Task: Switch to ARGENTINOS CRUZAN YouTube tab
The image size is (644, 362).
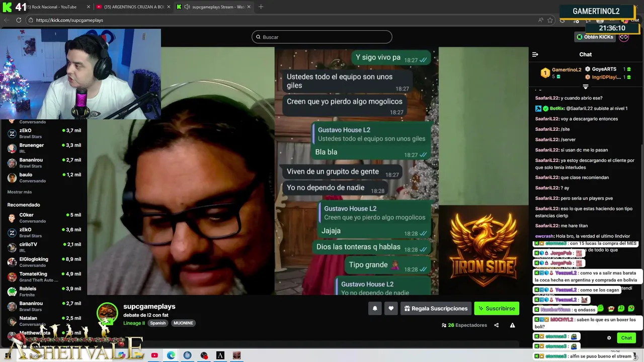Action: pos(134,7)
